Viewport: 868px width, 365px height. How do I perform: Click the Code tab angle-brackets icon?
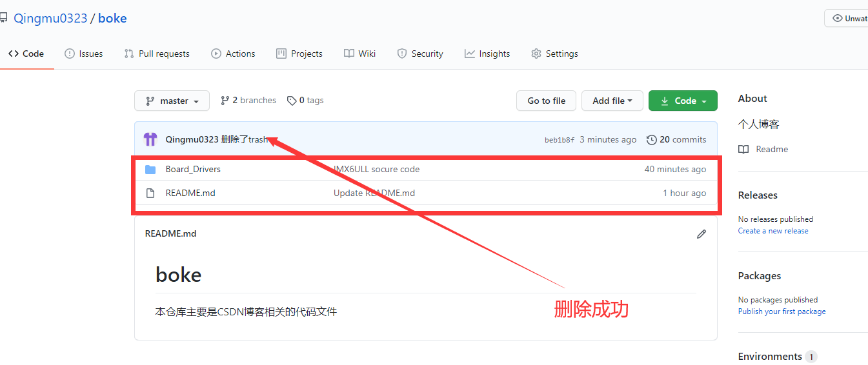[x=14, y=54]
